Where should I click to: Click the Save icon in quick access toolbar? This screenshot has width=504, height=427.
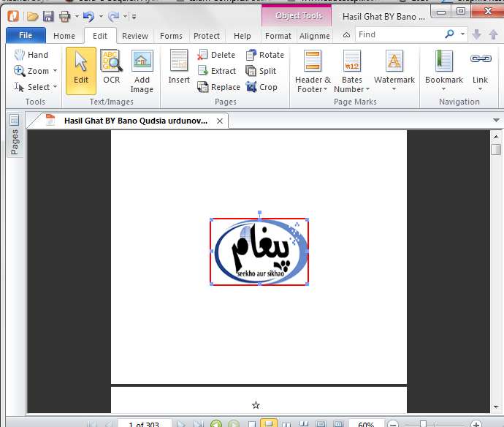[x=48, y=16]
